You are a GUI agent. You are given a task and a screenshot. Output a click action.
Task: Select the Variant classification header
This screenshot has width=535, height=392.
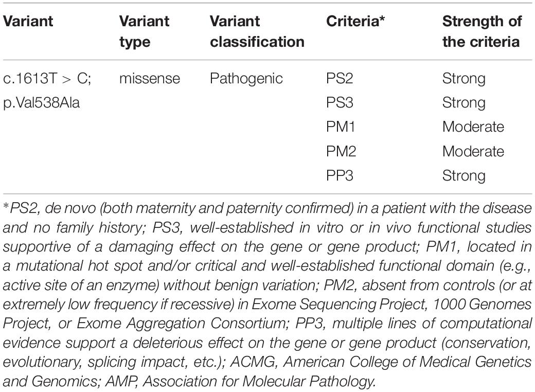[x=257, y=31]
